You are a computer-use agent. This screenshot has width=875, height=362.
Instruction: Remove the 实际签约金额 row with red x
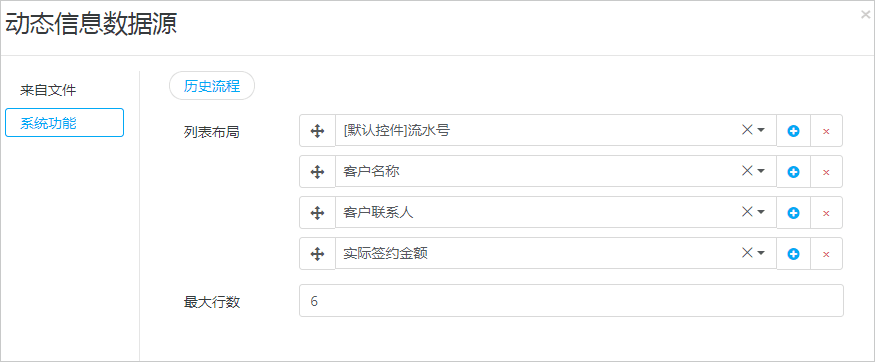coord(826,254)
